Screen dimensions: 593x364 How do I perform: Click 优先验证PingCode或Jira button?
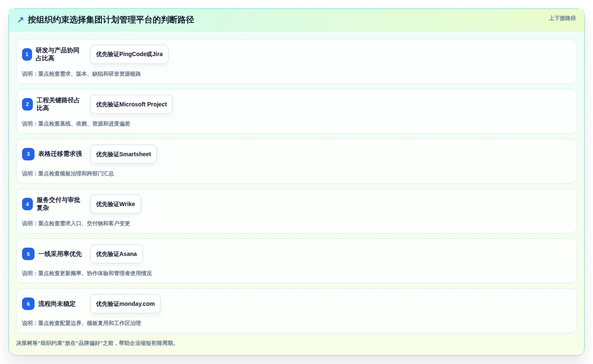(x=129, y=54)
